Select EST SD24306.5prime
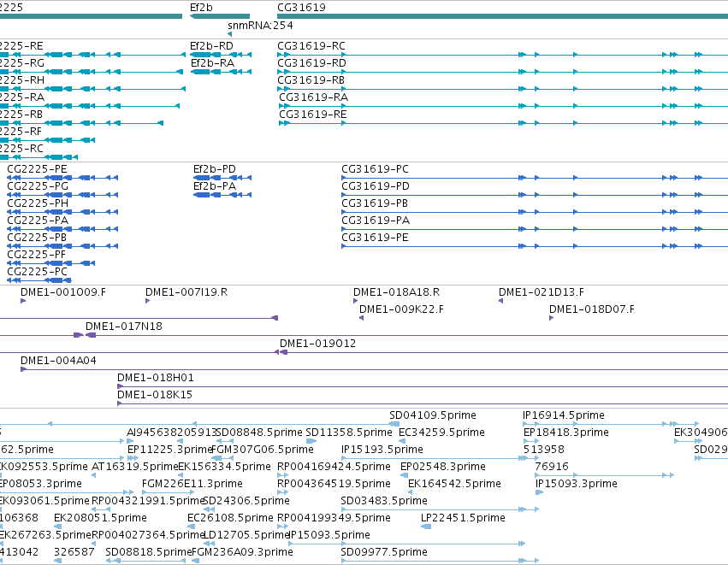The height and width of the screenshot is (565, 728). tap(246, 501)
